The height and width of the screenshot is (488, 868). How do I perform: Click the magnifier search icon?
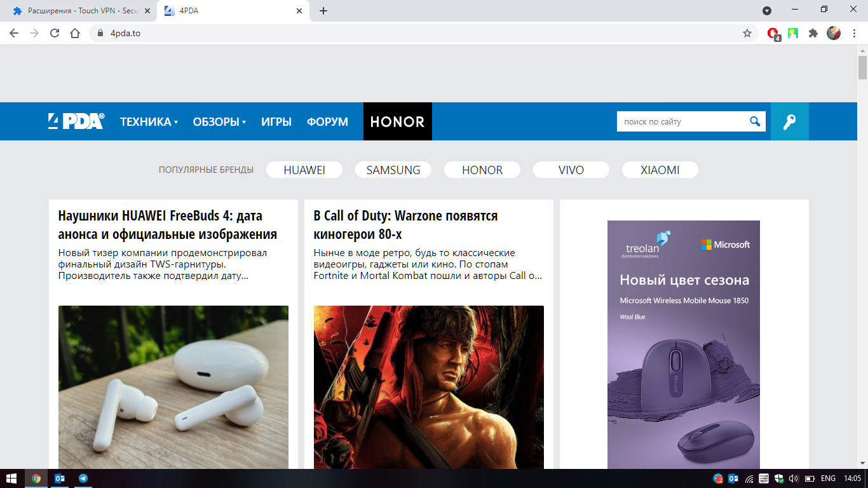(755, 121)
